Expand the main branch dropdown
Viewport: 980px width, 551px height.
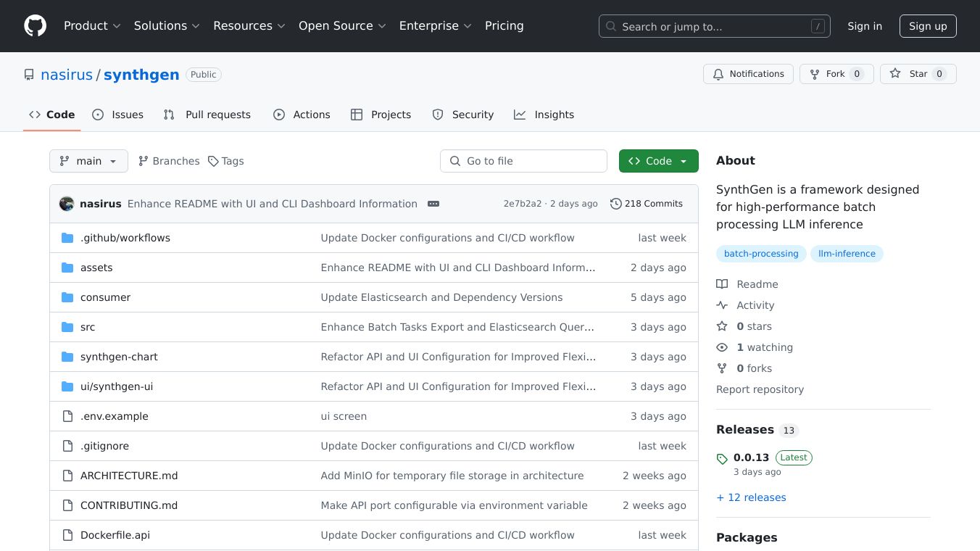click(x=88, y=161)
